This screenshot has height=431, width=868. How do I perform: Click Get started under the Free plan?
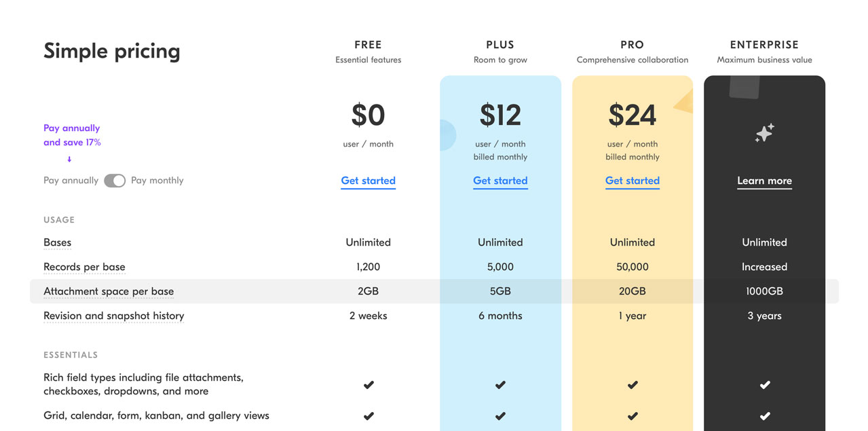point(369,181)
